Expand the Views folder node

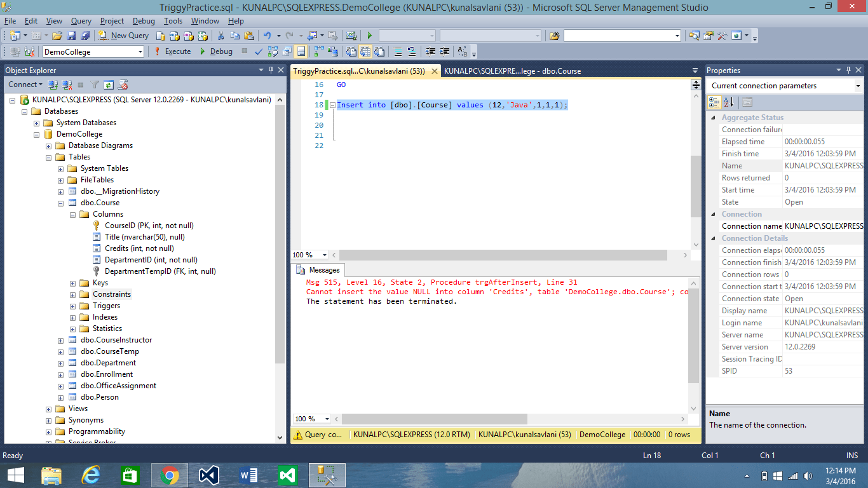tap(49, 409)
